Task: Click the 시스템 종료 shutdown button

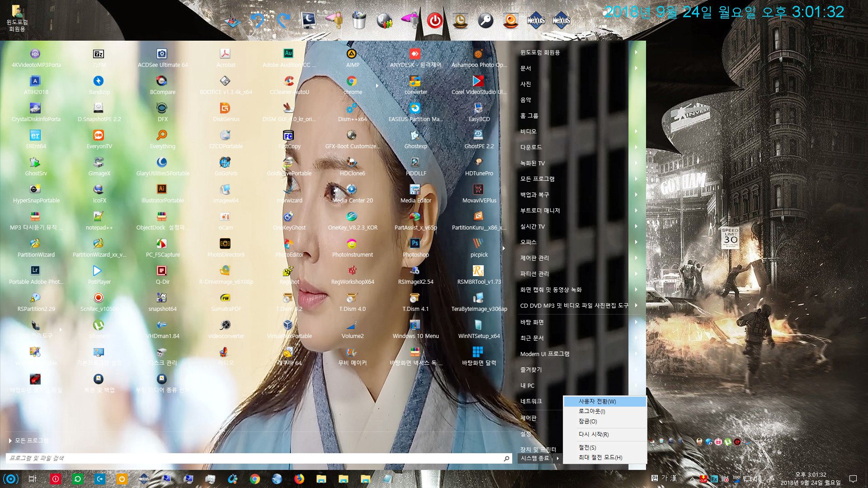Action: (x=535, y=458)
